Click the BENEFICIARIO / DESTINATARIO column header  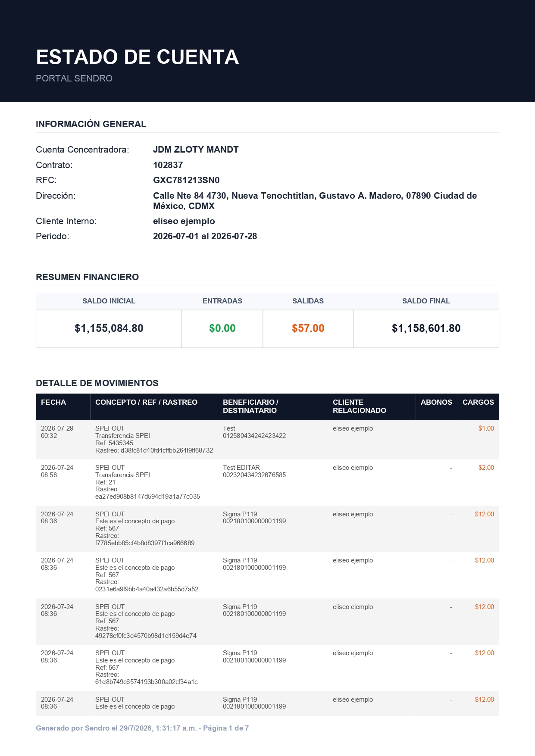(x=250, y=406)
